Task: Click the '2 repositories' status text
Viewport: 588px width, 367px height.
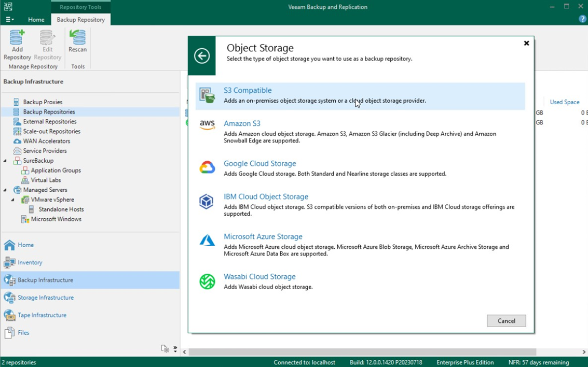Action: [19, 362]
